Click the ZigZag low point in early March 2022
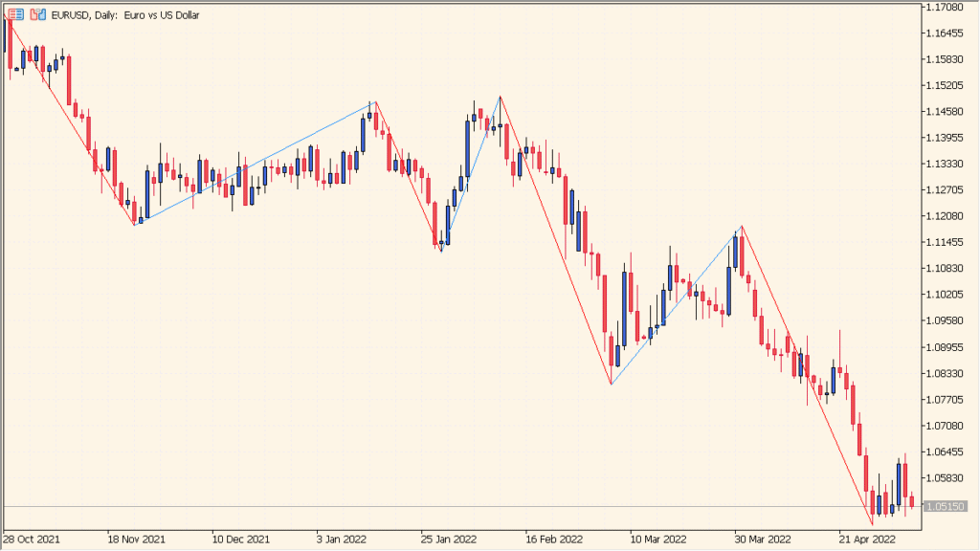Viewport: 980px width, 551px height. click(612, 385)
